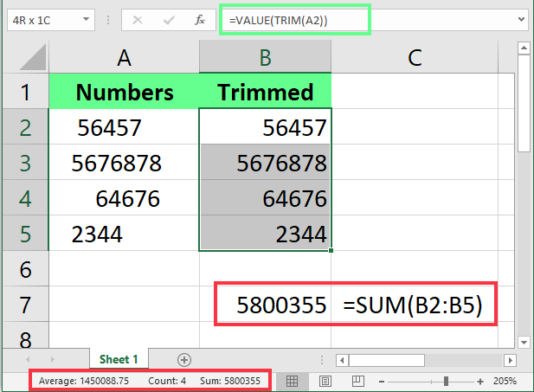Select row 1 header

[26, 91]
